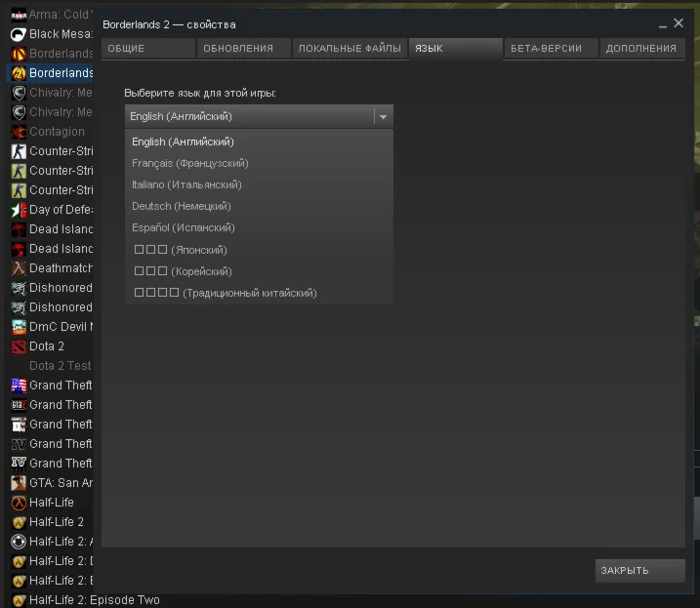Viewport: 700px width, 608px height.
Task: Click the dropdown arrow of language selector
Action: (383, 117)
